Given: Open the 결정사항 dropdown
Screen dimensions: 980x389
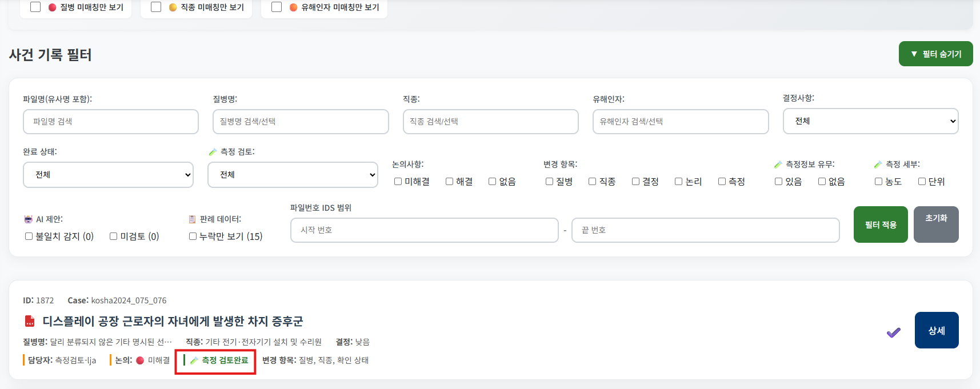Looking at the screenshot, I should 870,121.
